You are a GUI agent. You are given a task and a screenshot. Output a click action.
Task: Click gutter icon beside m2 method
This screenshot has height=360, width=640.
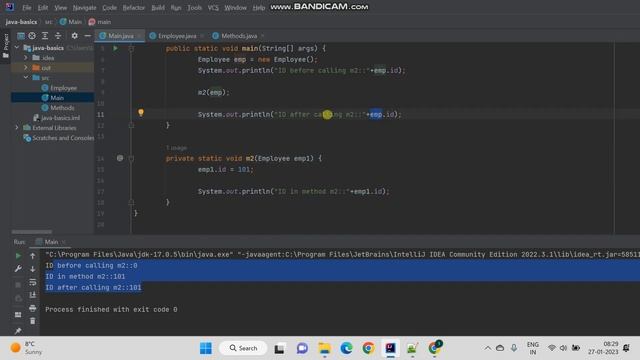tap(120, 158)
